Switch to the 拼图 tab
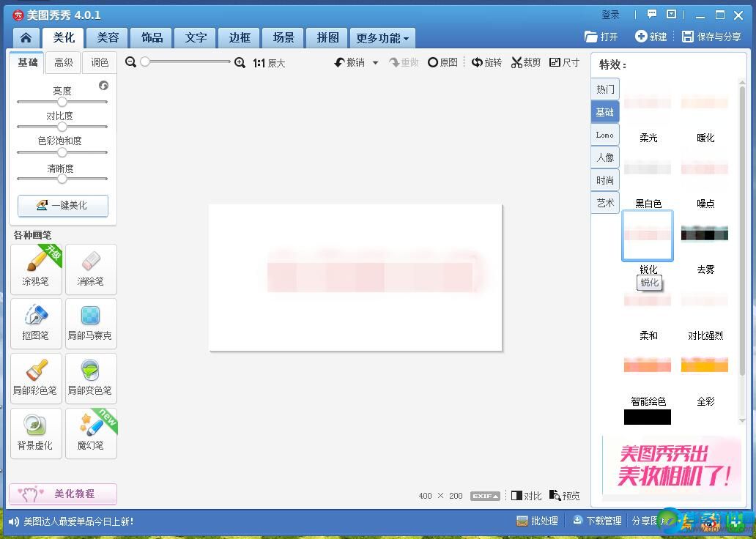Viewport: 756px width, 539px height. [327, 37]
